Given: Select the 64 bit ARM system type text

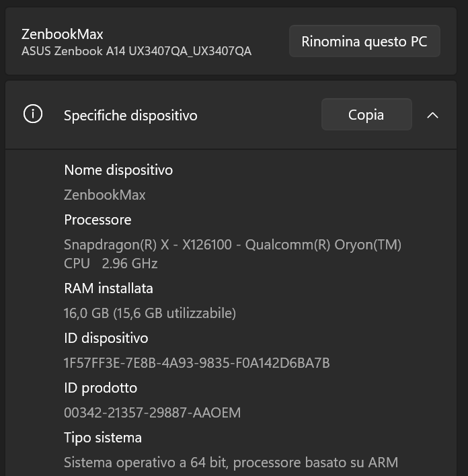Looking at the screenshot, I should pos(231,463).
